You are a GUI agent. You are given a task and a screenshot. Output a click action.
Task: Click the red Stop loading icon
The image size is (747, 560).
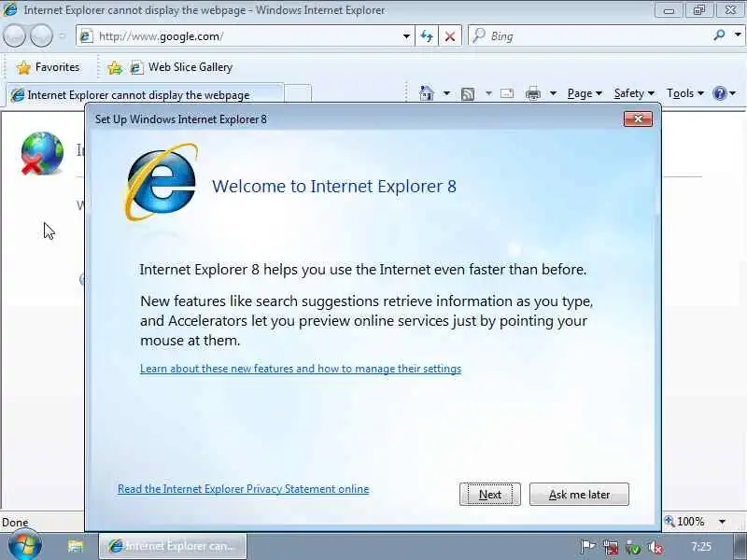point(449,36)
